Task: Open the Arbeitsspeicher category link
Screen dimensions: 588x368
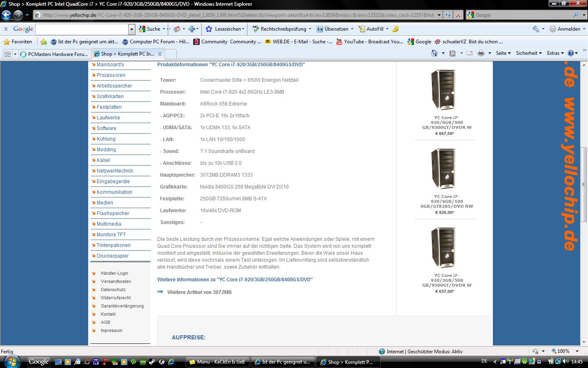Action: coord(114,86)
